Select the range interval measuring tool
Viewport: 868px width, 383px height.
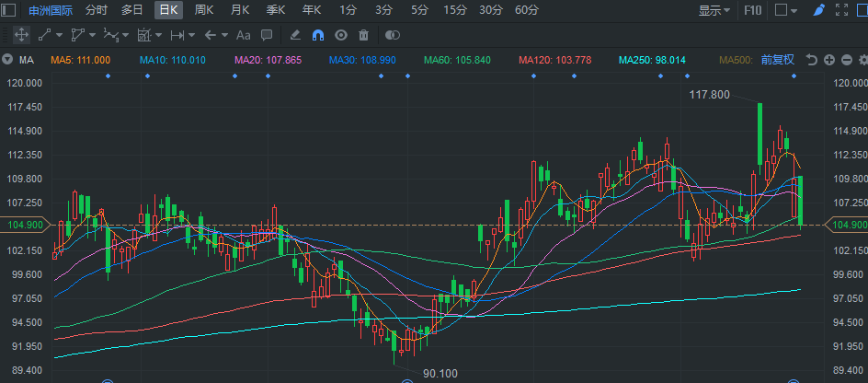point(177,35)
